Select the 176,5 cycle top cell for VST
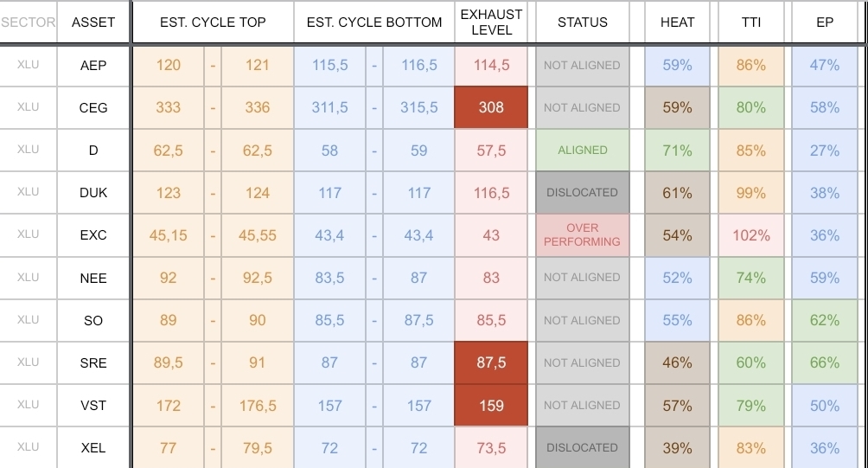This screenshot has height=468, width=868. point(258,406)
